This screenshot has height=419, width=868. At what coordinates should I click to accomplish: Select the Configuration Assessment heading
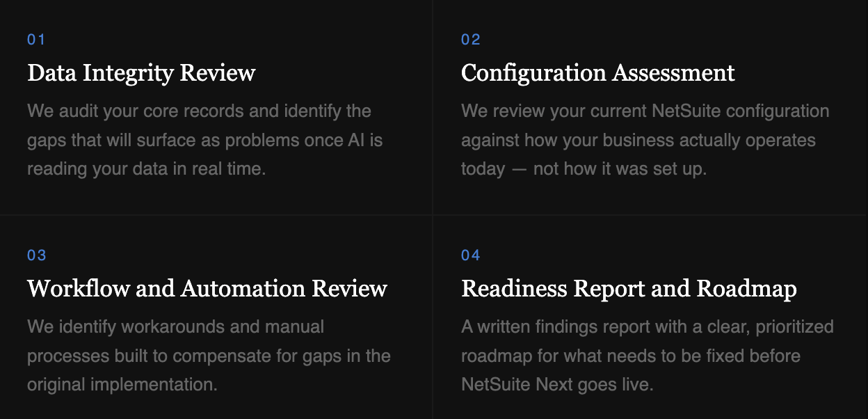click(598, 73)
